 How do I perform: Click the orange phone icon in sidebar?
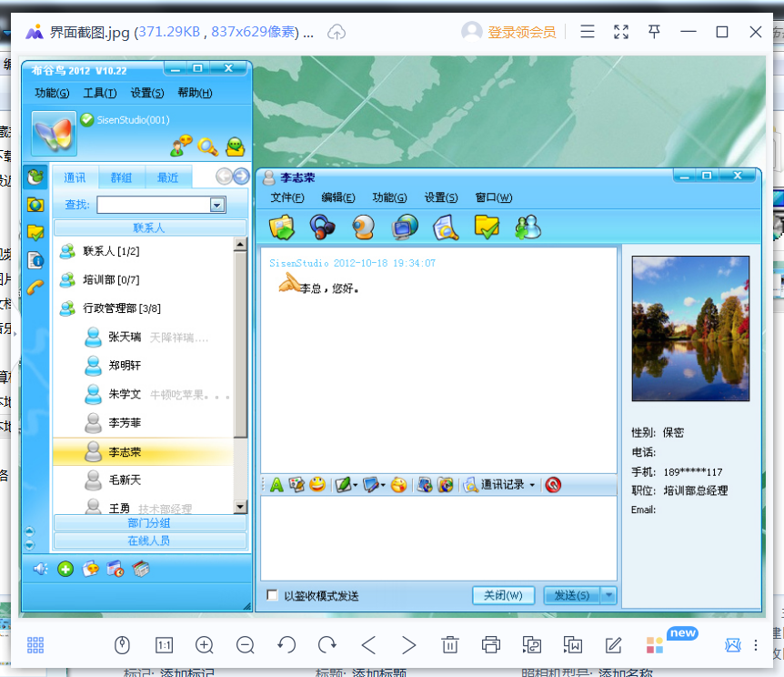(x=36, y=288)
